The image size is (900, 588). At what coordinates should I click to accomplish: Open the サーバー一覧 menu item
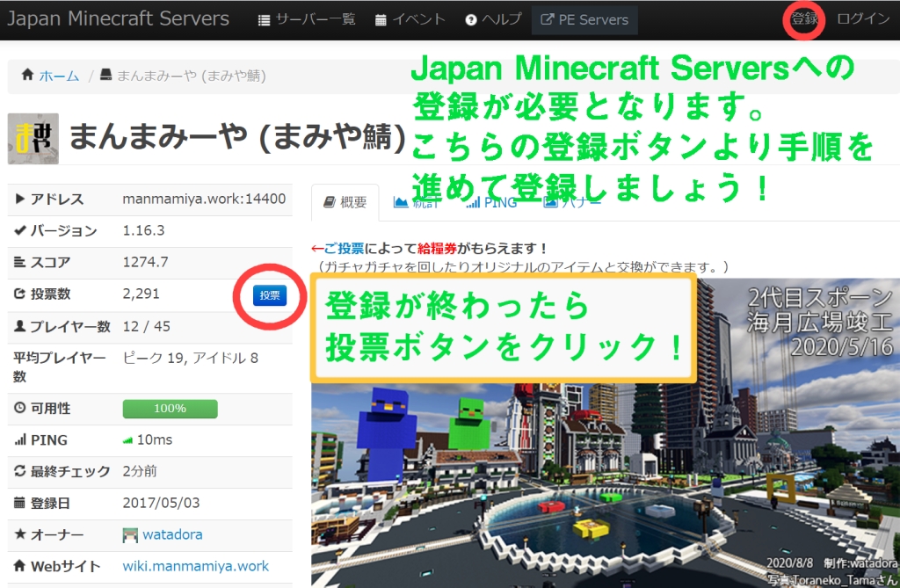coord(307,19)
